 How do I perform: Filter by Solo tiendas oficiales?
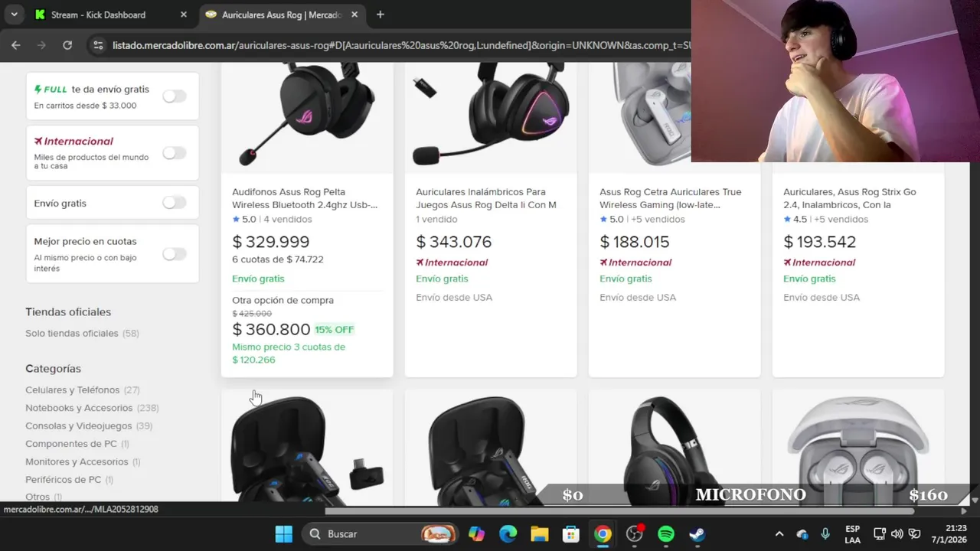72,333
